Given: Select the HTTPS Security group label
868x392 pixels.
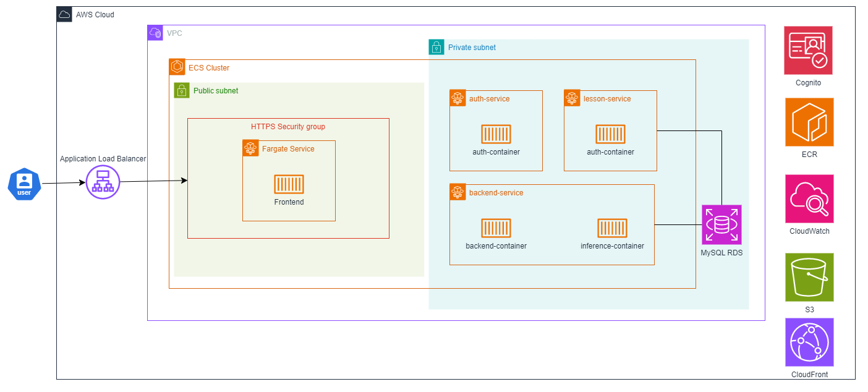Looking at the screenshot, I should coord(287,127).
